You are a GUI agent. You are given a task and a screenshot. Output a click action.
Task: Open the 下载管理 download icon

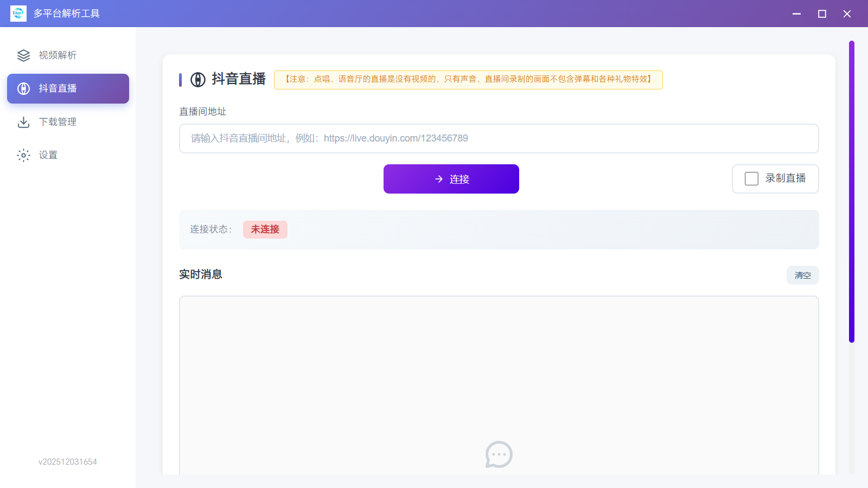(23, 121)
